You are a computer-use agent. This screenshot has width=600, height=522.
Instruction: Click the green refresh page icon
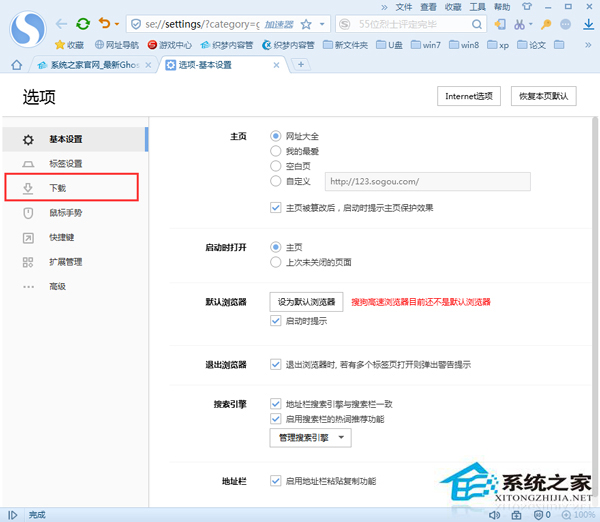pos(82,23)
